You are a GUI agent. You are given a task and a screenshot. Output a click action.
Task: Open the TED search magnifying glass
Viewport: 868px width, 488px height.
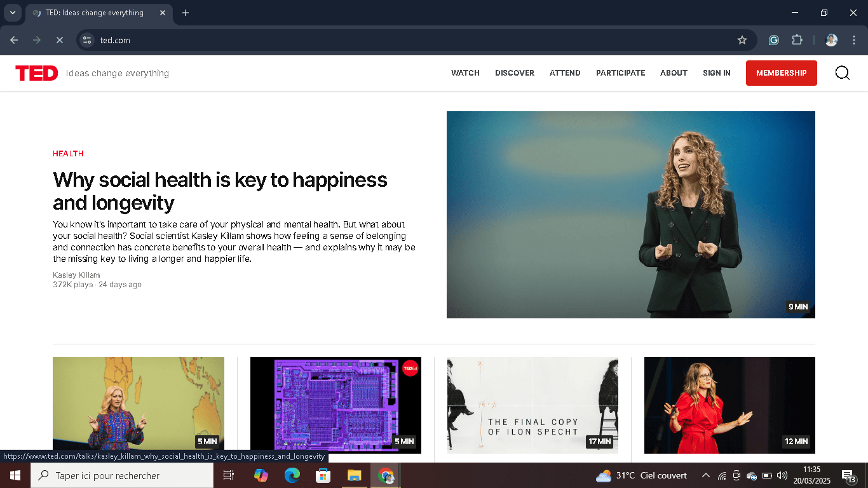(843, 73)
